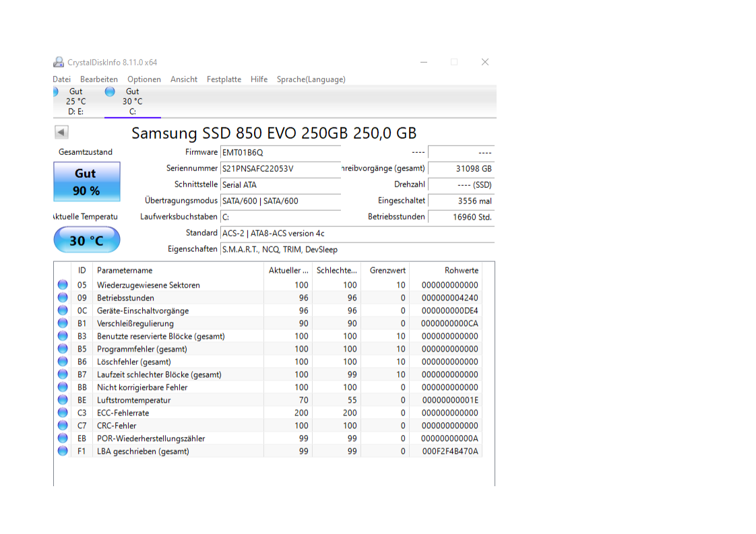Image resolution: width=756 pixels, height=534 pixels.
Task: Click status icon for CRC-Fehler row
Action: pyautogui.click(x=63, y=425)
